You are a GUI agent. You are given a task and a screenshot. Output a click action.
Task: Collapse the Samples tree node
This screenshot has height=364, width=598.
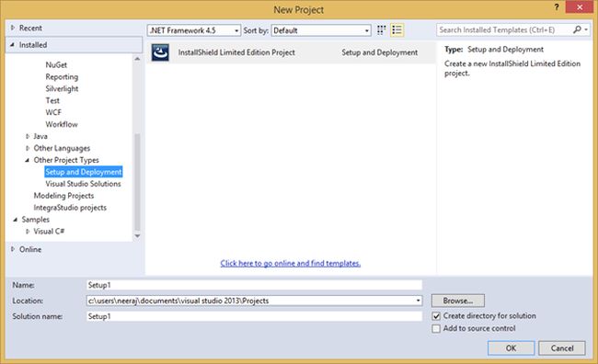[x=16, y=220]
